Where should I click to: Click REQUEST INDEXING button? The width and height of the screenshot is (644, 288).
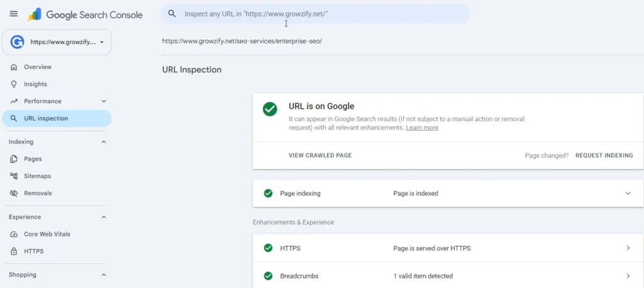click(x=604, y=155)
